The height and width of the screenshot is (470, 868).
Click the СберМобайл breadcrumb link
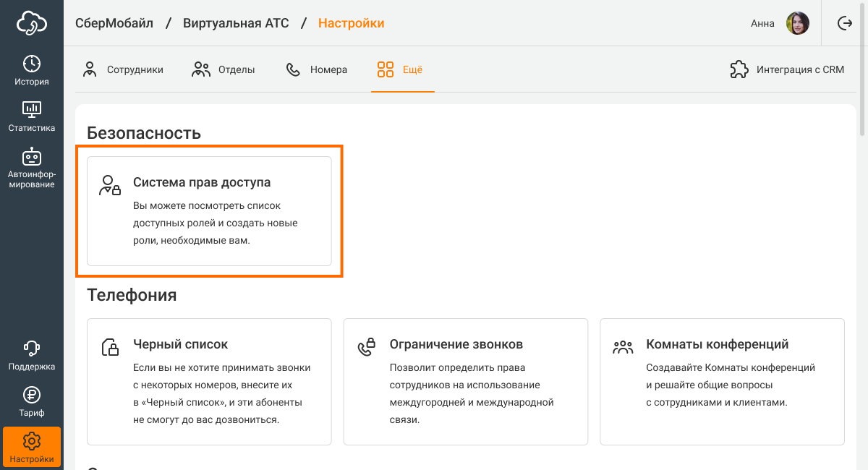click(114, 23)
